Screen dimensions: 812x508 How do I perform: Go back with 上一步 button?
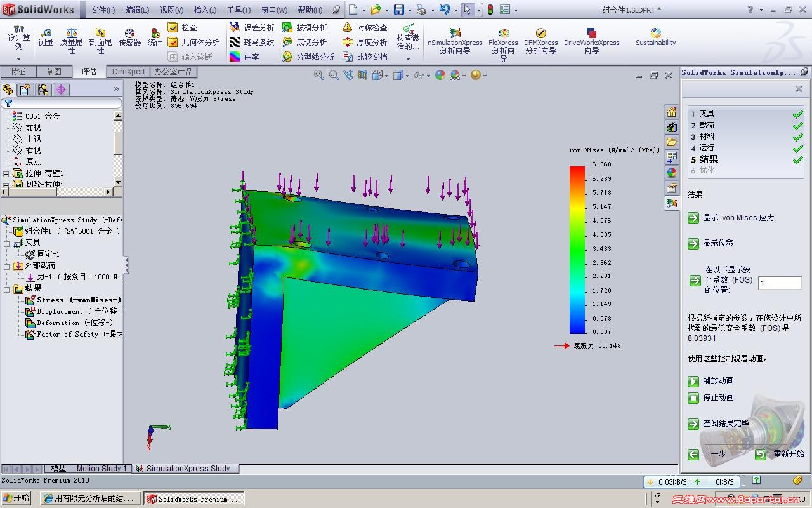pos(707,454)
